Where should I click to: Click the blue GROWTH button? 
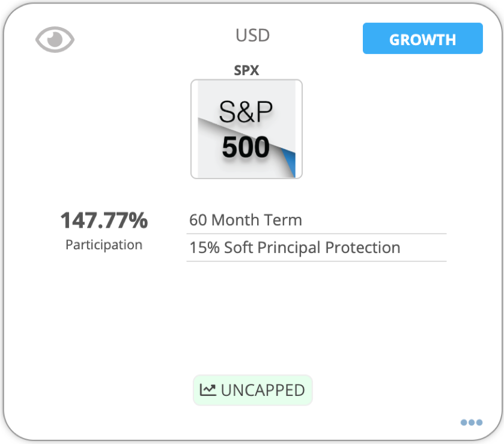tap(423, 38)
